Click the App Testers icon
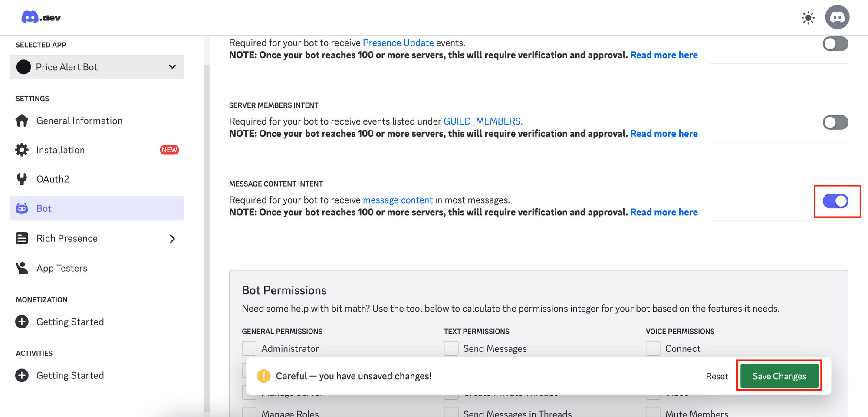The width and height of the screenshot is (868, 417). coord(22,268)
